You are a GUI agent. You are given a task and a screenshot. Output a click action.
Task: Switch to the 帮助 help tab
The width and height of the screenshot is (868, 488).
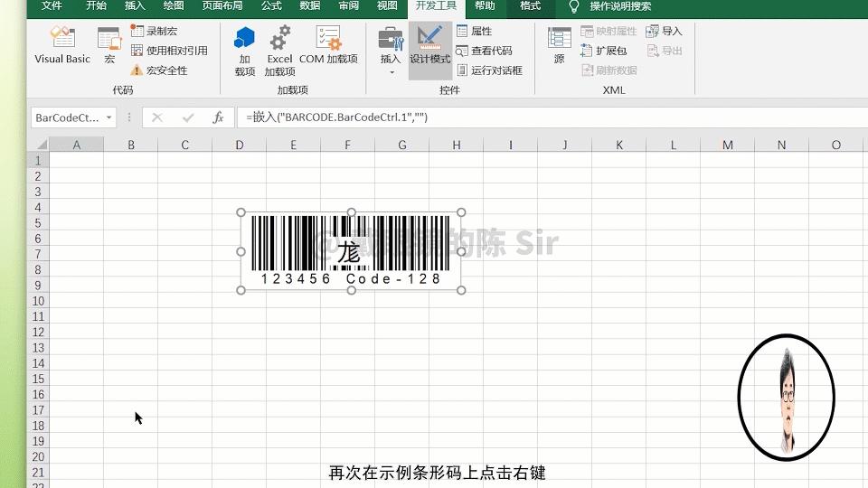[x=485, y=6]
